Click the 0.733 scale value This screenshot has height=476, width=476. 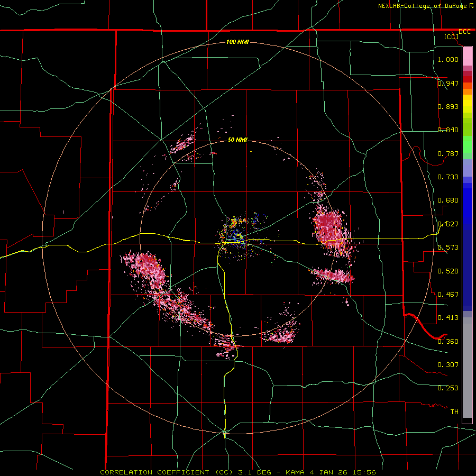(x=448, y=177)
